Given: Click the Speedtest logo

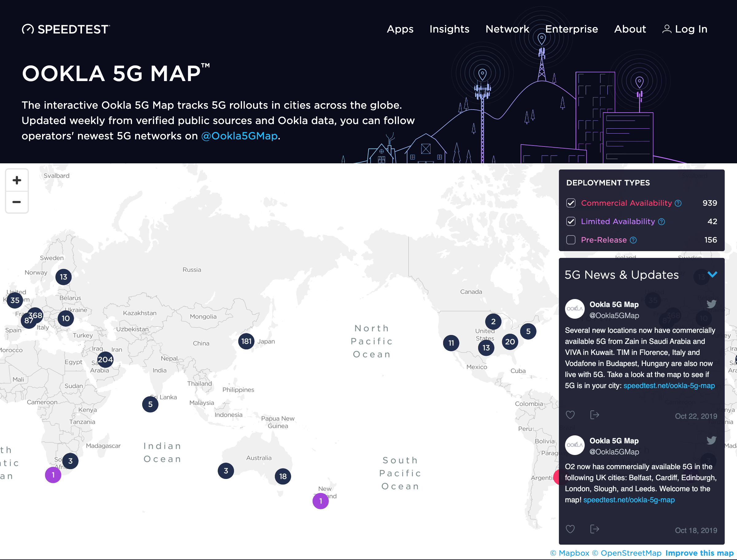Looking at the screenshot, I should (66, 29).
